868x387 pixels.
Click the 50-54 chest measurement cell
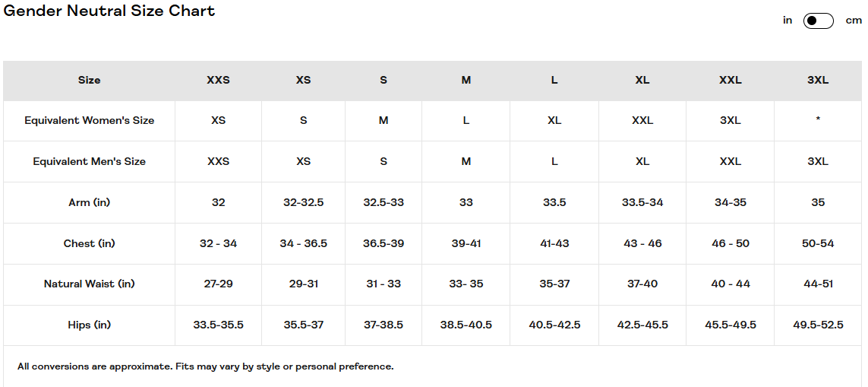pyautogui.click(x=818, y=243)
